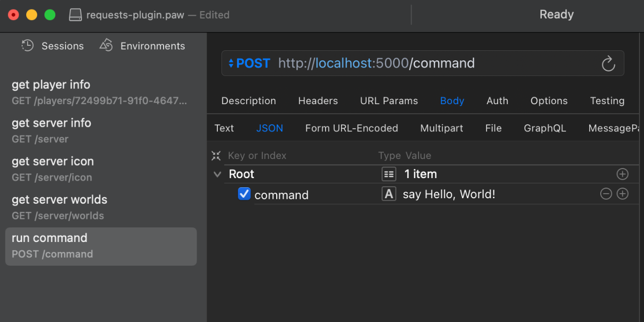Viewport: 644px width, 322px height.
Task: Click the document icon in title bar
Action: pos(75,15)
